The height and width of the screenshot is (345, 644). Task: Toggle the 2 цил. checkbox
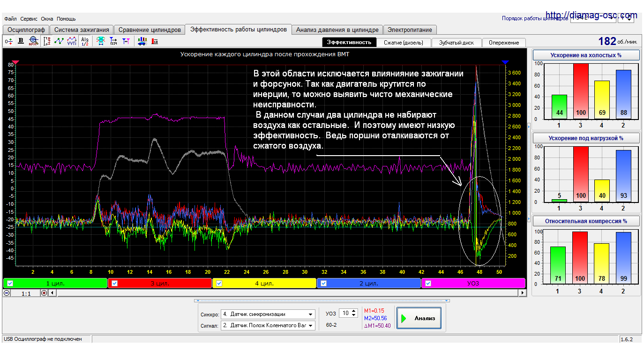pos(323,283)
